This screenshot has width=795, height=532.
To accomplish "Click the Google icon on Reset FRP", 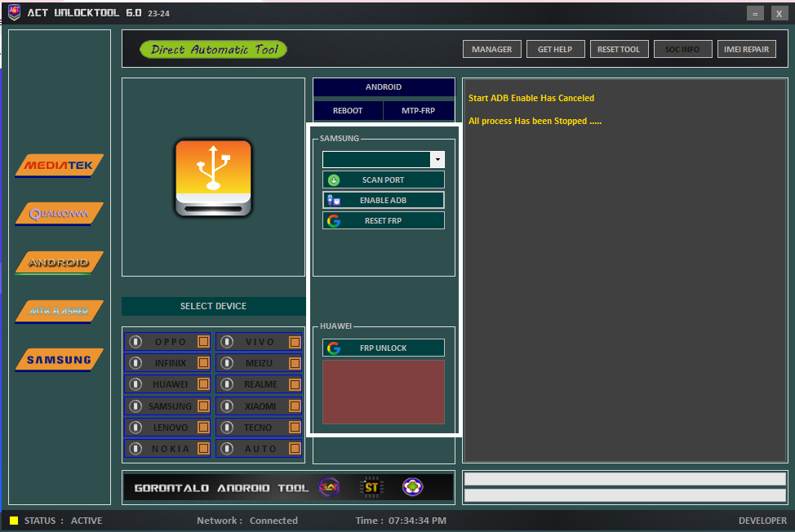I will tap(334, 221).
